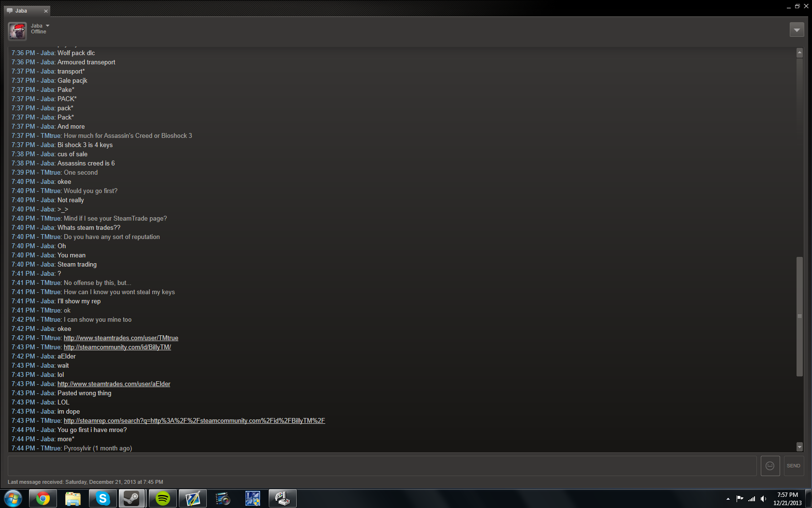Click the message "Armoured transeport"
The image size is (812, 508).
[86, 62]
